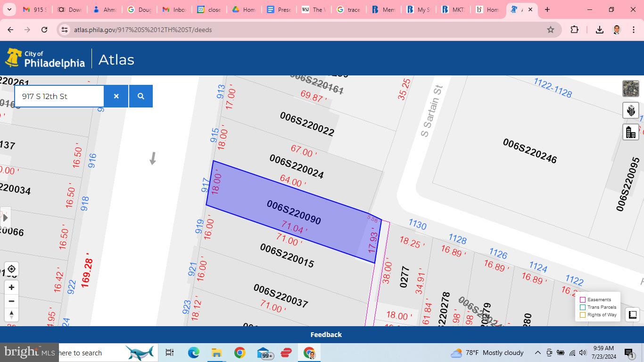644x362 pixels.
Task: Switch to aerial imagery basemap
Action: point(630,89)
